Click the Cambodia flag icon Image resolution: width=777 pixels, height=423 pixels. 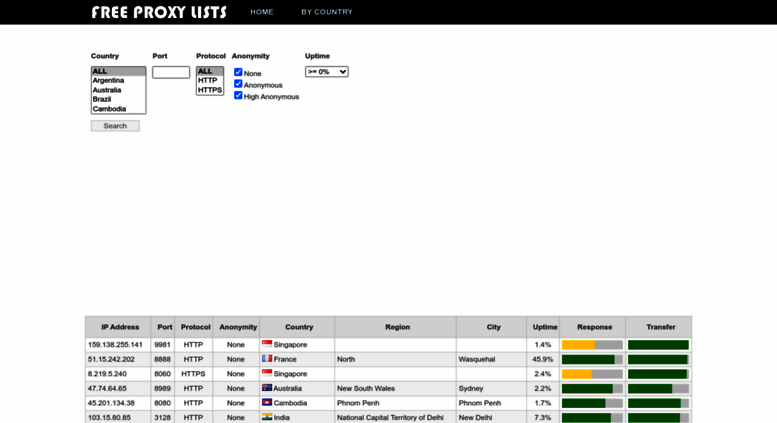267,402
